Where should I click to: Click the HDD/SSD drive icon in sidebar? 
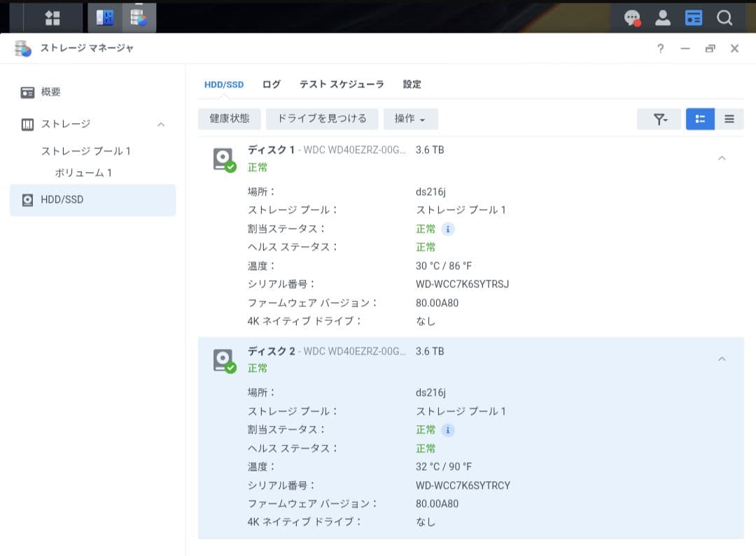pos(27,199)
